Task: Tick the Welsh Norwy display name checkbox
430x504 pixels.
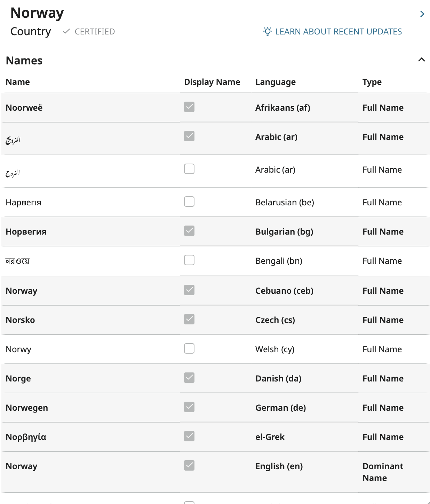Action: [x=189, y=348]
